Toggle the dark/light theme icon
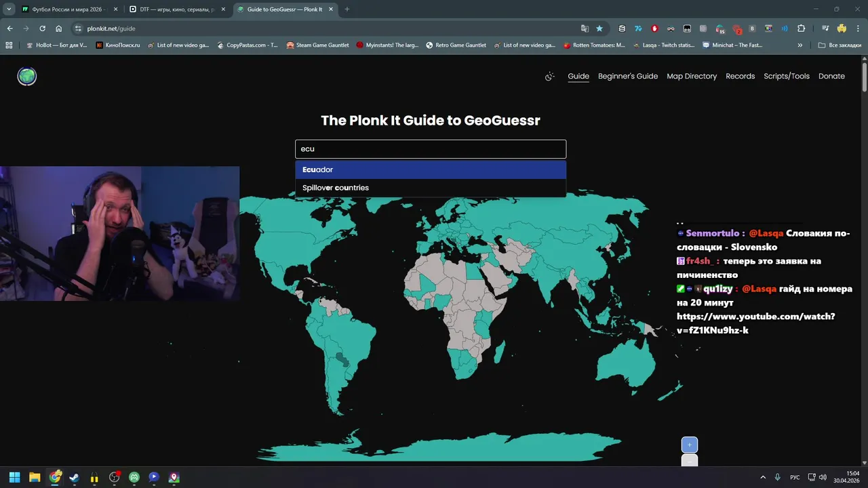The height and width of the screenshot is (488, 868). point(550,77)
